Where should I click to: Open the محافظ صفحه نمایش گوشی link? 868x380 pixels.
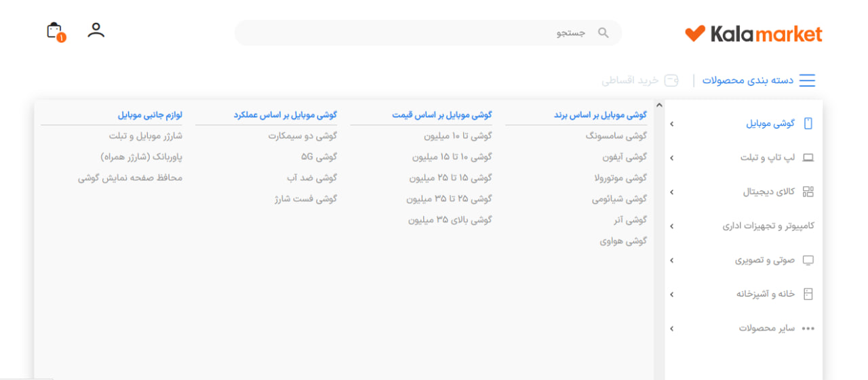click(x=130, y=178)
